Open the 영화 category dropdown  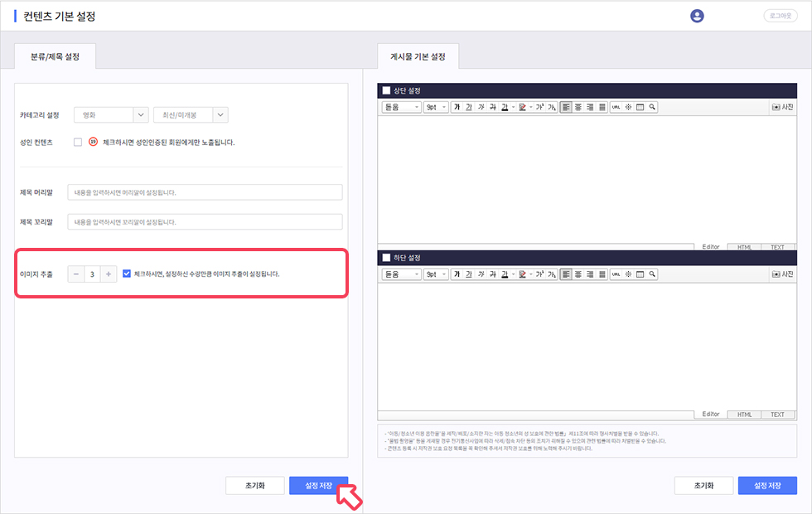click(x=111, y=115)
